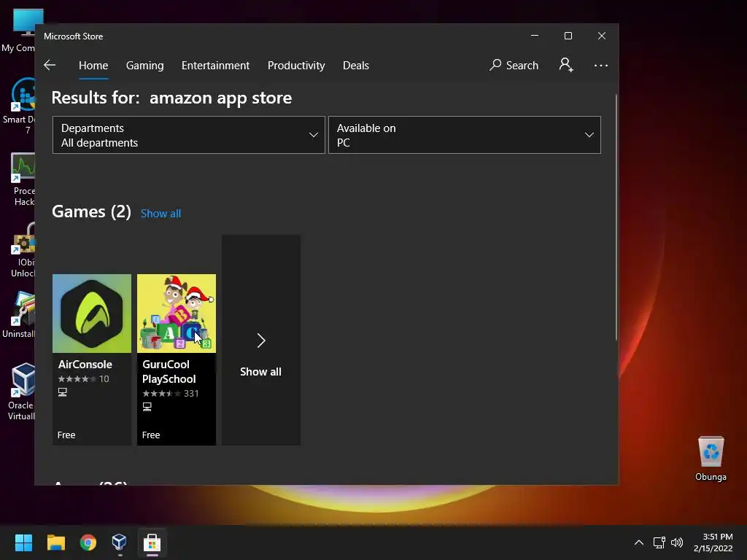Image resolution: width=747 pixels, height=560 pixels.
Task: Launch Google Chrome from the taskbar
Action: (x=88, y=542)
